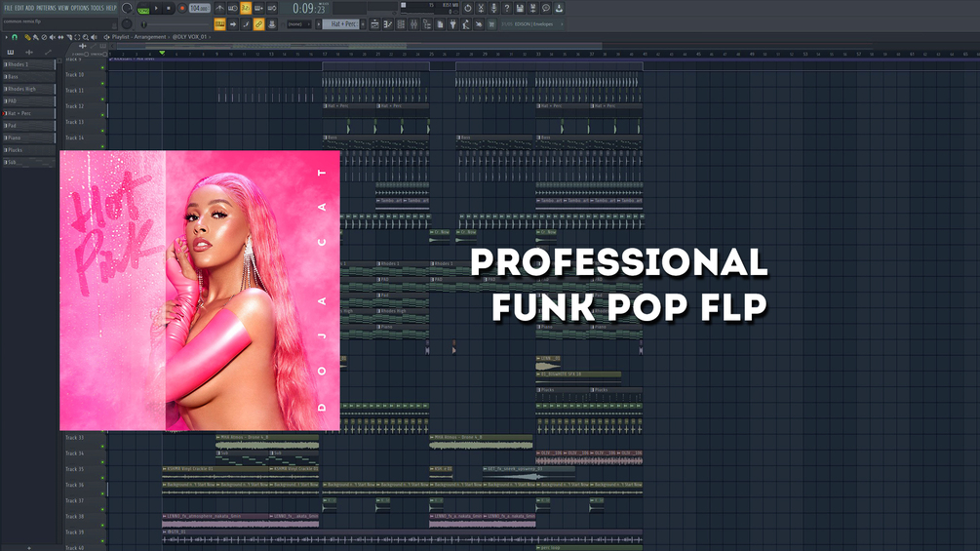Click the playlist magnet snap icon
Screen dimensions: 980x551
pyautogui.click(x=15, y=37)
